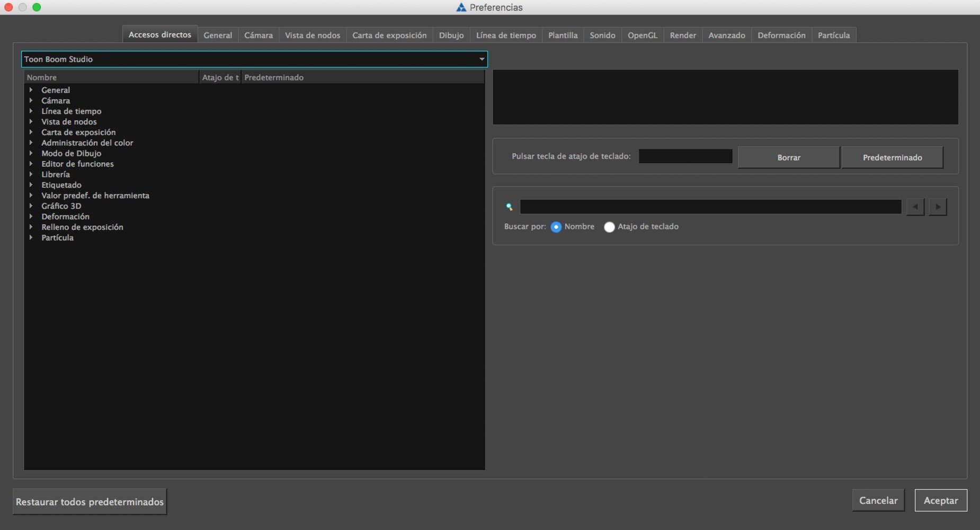Expand Modo de Dibujo category
980x530 pixels.
[31, 153]
